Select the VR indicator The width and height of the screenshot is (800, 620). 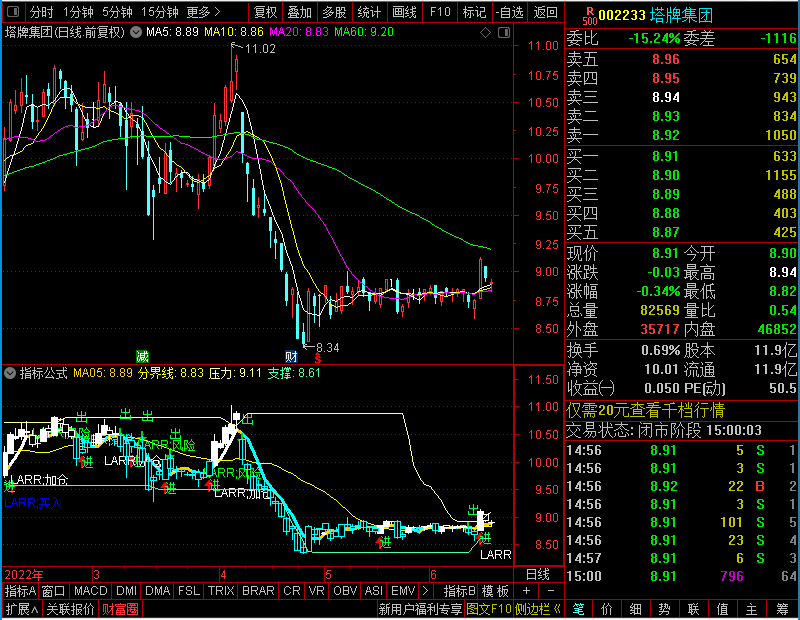pos(316,591)
